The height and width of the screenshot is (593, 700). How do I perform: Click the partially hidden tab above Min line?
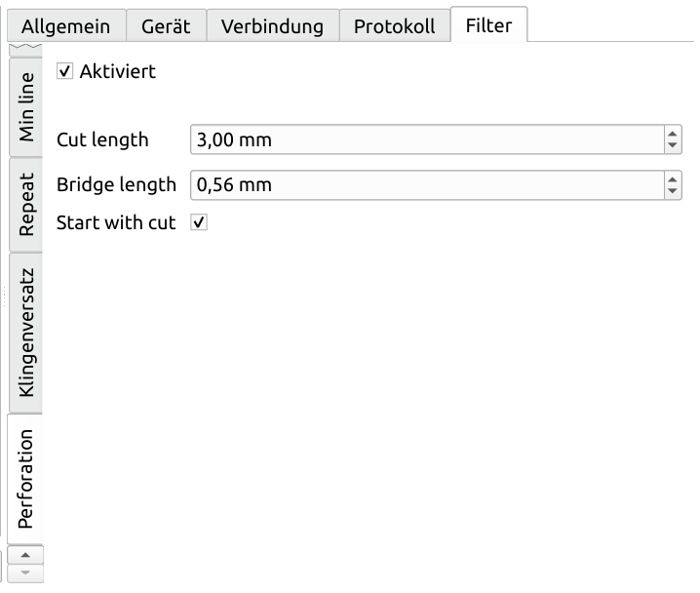[x=26, y=50]
